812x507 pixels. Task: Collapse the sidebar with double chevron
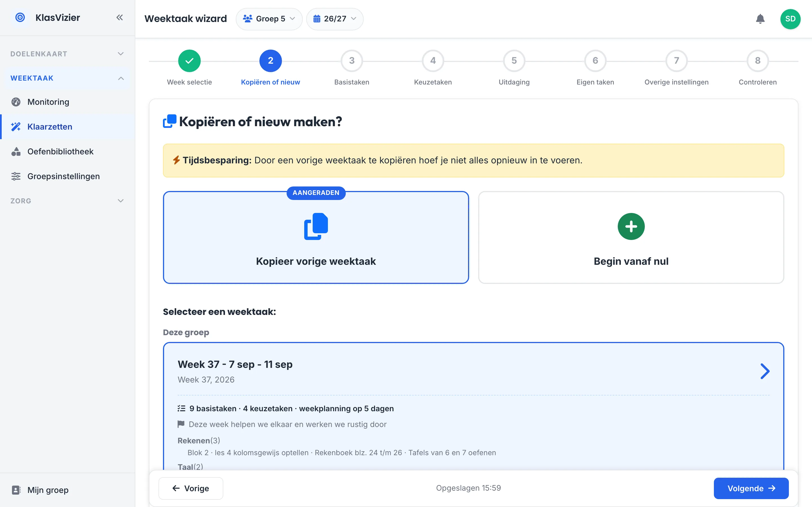coord(120,17)
